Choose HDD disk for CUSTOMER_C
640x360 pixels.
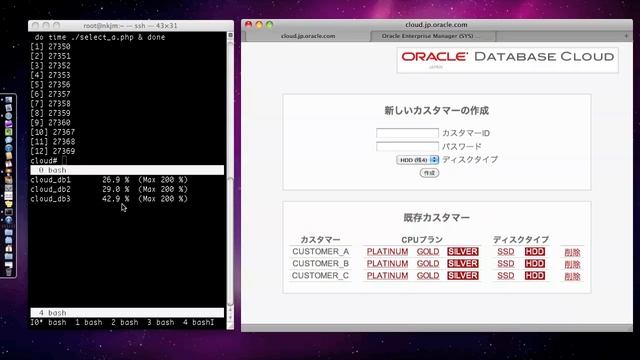pyautogui.click(x=534, y=276)
